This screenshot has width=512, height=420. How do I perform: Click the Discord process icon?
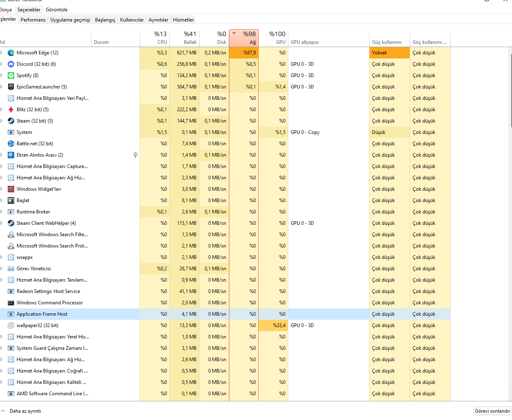point(11,64)
